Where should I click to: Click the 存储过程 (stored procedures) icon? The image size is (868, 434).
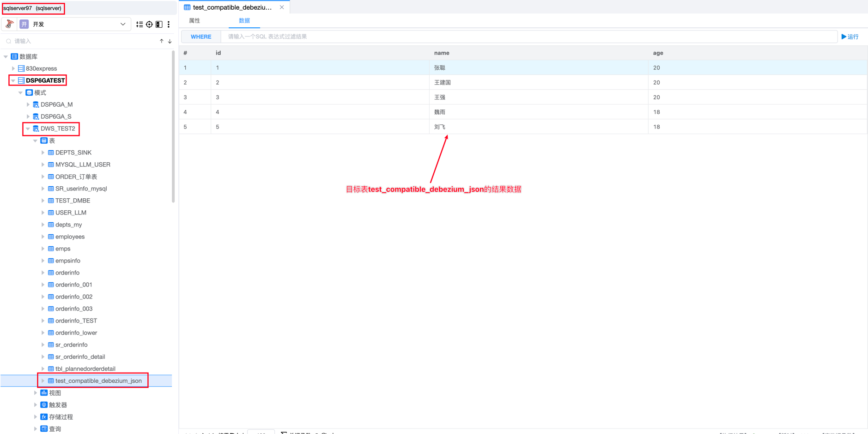point(43,416)
